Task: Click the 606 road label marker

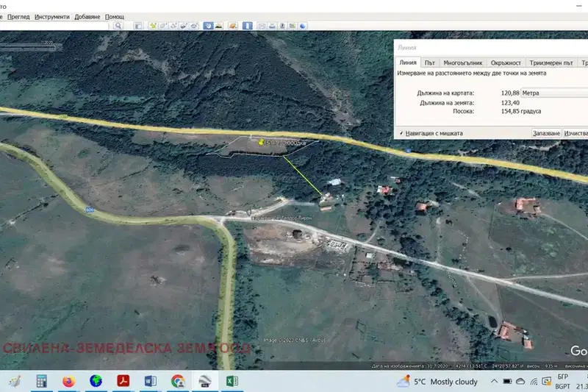Action: click(x=90, y=210)
